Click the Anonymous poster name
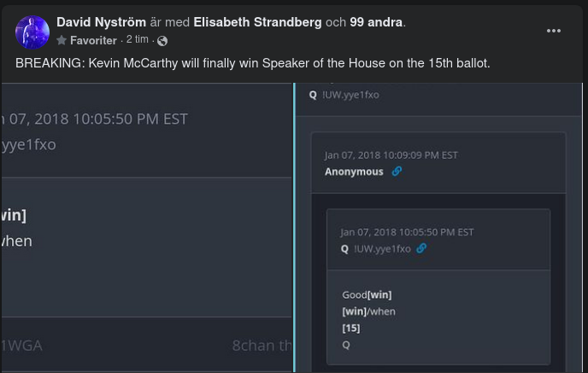The width and height of the screenshot is (588, 373). tap(354, 172)
